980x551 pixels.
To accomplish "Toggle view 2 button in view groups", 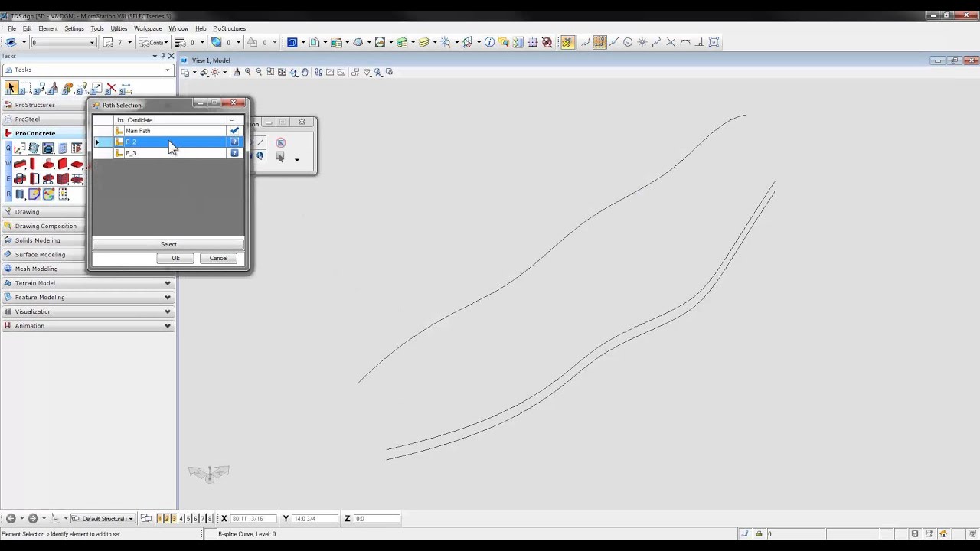I will [x=167, y=519].
